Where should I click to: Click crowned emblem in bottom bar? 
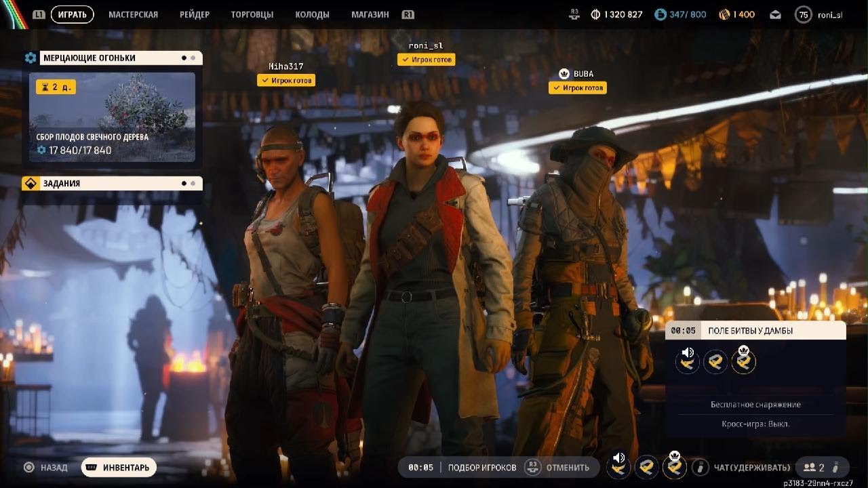(674, 465)
